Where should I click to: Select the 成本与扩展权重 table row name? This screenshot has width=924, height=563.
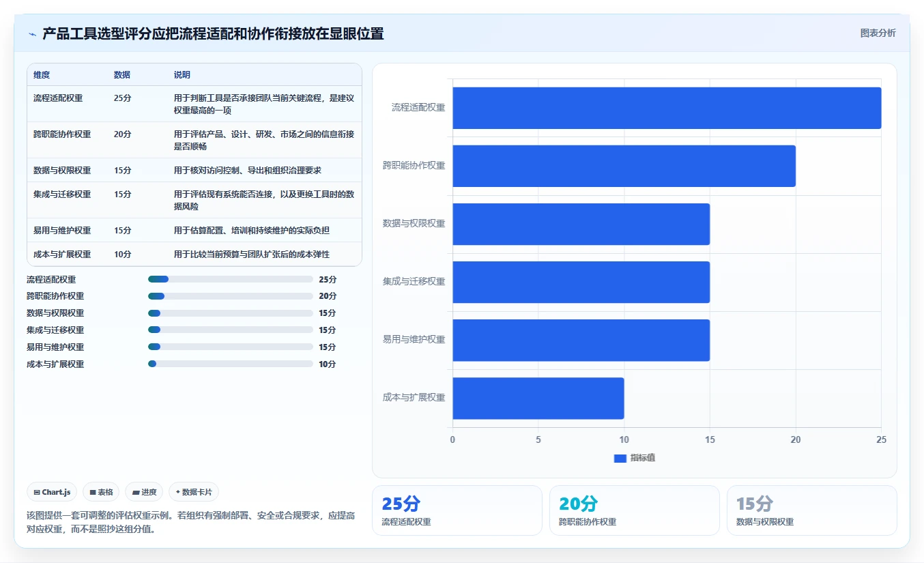click(62, 254)
